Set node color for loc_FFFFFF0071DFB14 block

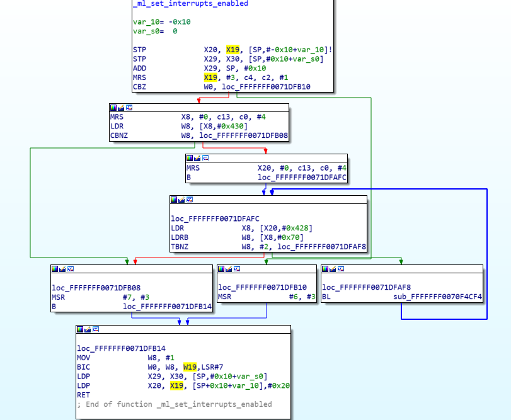(x=80, y=329)
